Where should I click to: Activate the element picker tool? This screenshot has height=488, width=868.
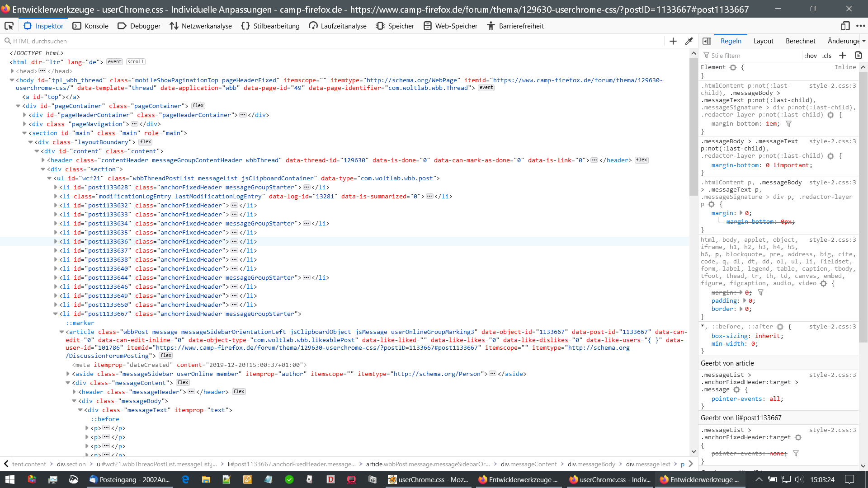[x=9, y=26]
